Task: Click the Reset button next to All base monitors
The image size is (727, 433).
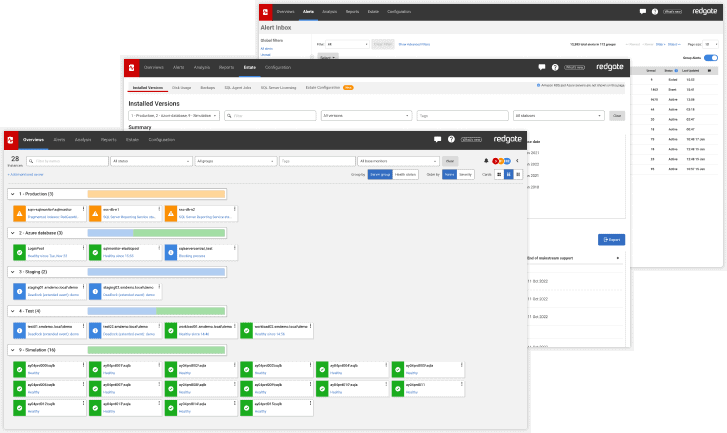Action: [x=450, y=161]
